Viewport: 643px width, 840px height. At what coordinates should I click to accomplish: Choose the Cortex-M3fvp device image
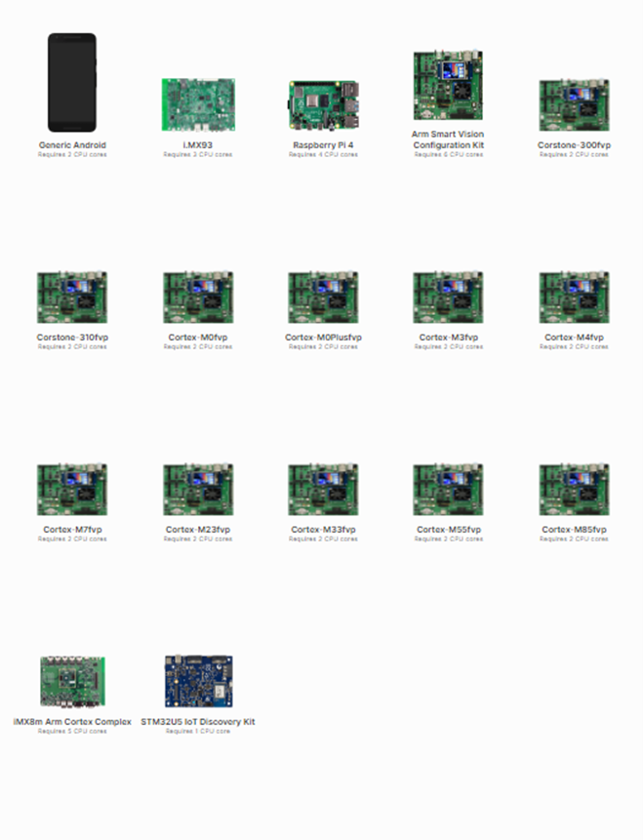448,297
